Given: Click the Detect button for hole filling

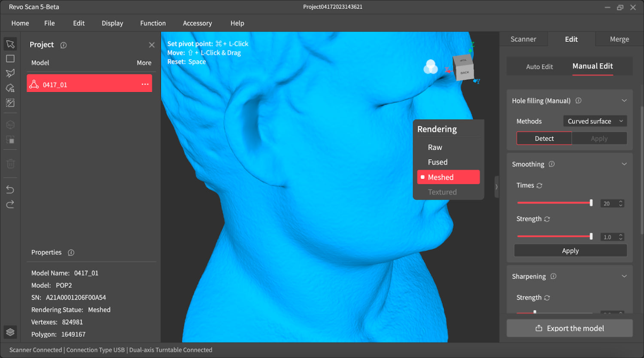Looking at the screenshot, I should point(544,138).
